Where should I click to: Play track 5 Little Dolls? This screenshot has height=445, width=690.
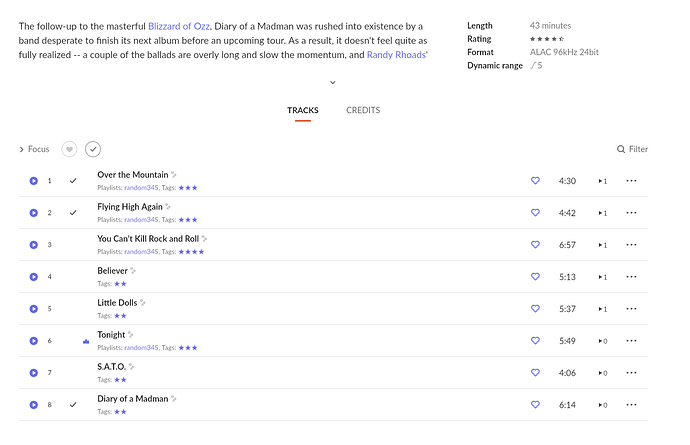33,309
